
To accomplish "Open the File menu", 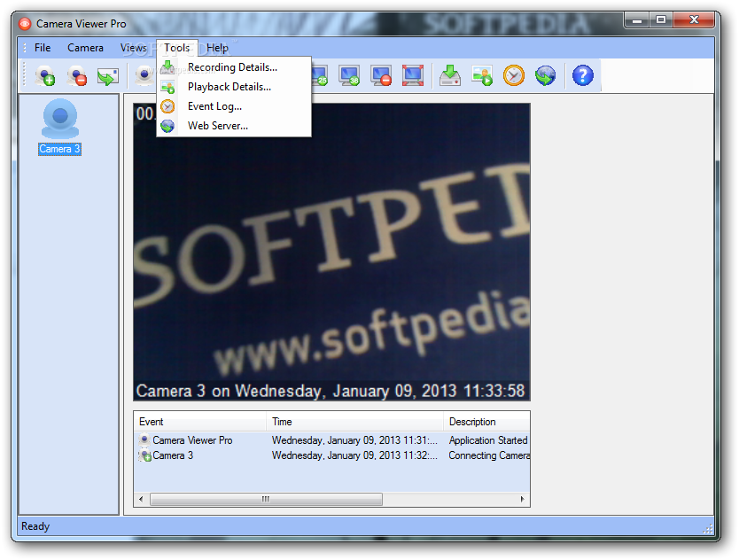I will tap(43, 48).
